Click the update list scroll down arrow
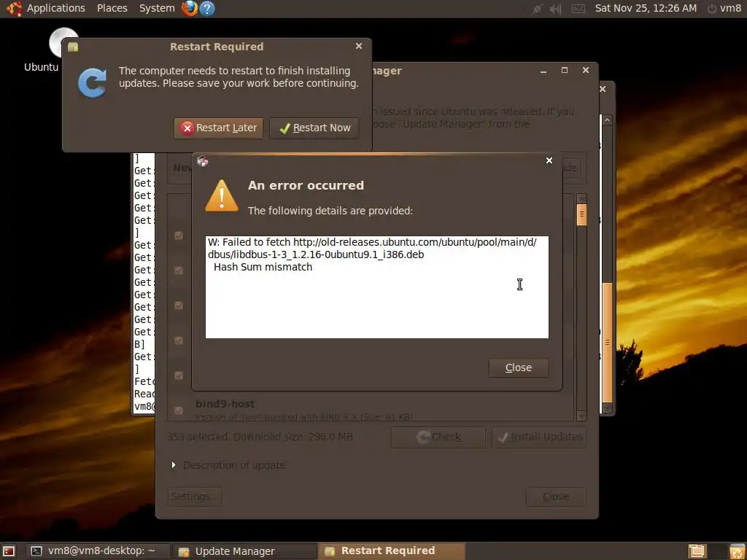 [x=581, y=416]
